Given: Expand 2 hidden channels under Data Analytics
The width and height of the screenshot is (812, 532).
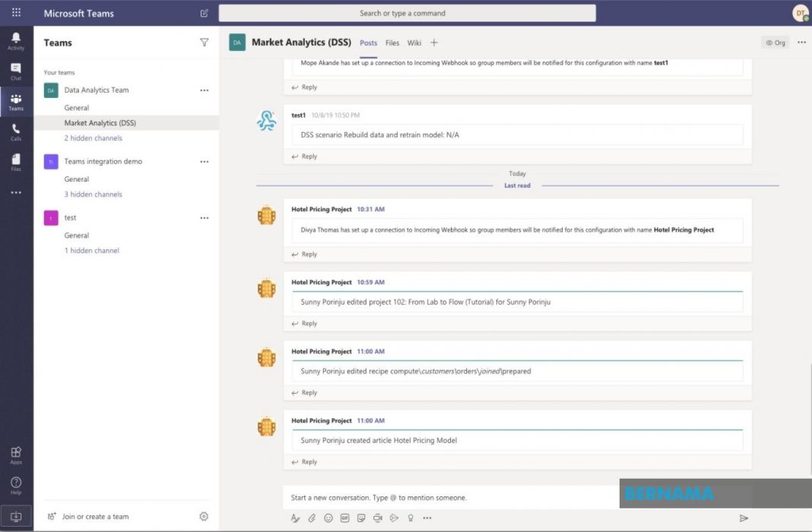Looking at the screenshot, I should tap(93, 138).
